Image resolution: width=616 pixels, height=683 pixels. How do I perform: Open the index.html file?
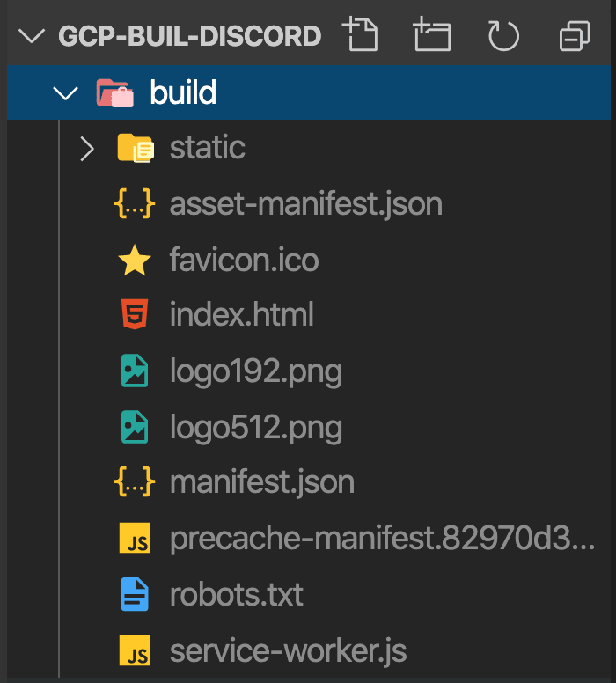[x=241, y=314]
